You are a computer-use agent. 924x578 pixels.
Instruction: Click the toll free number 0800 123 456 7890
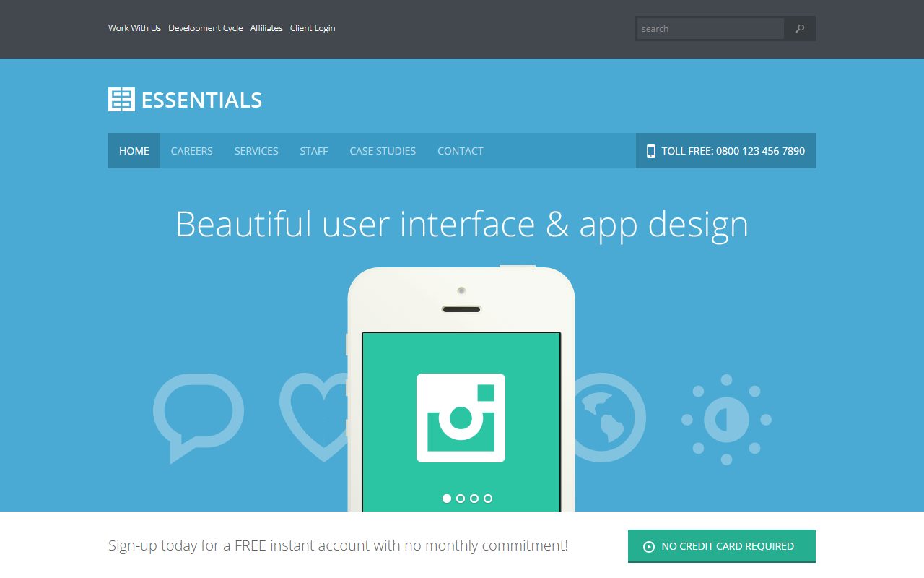pyautogui.click(x=761, y=151)
